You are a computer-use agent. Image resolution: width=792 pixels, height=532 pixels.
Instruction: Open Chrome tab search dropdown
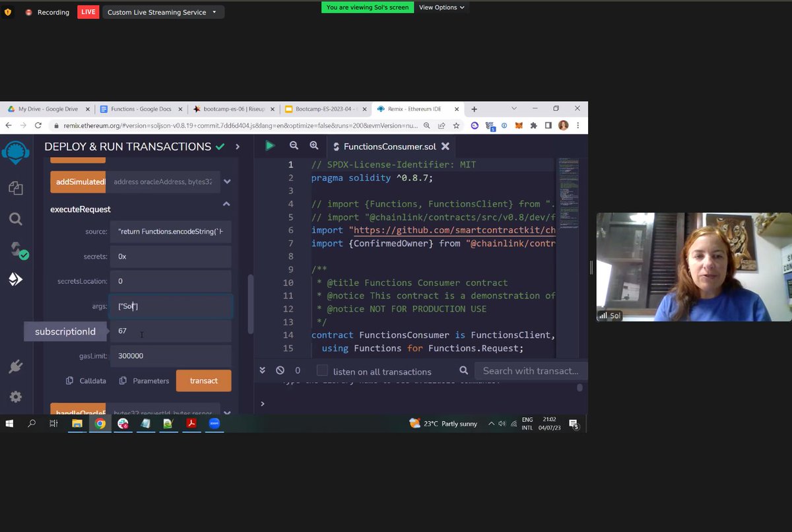tap(514, 108)
